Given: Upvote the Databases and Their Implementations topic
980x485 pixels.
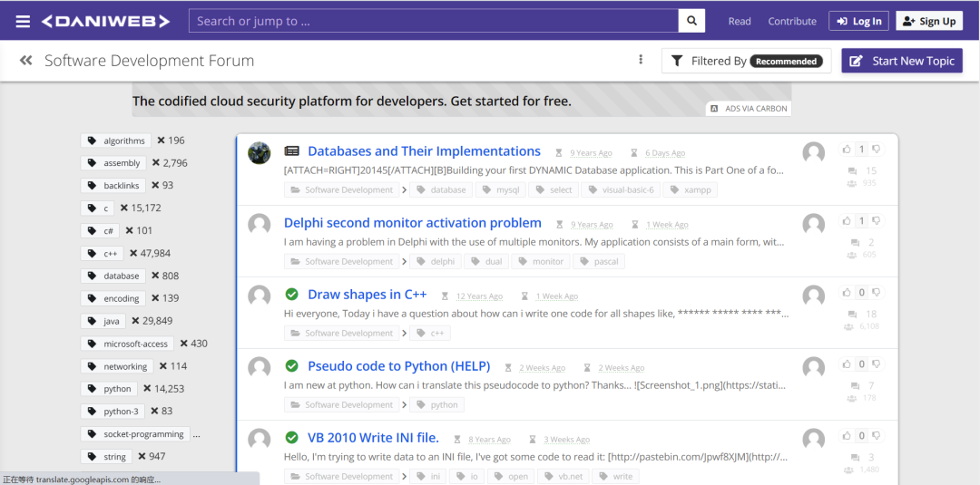Looking at the screenshot, I should (847, 150).
